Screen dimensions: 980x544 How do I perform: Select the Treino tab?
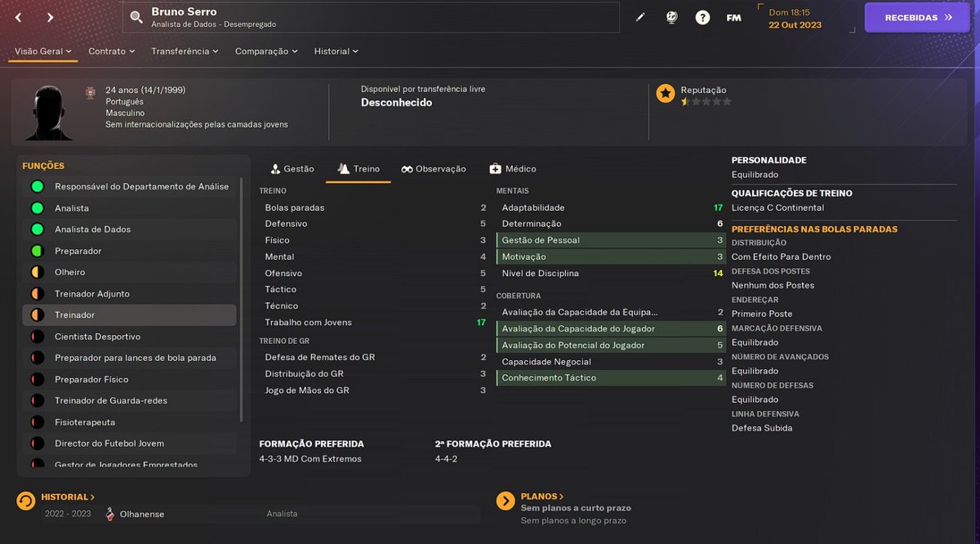click(x=359, y=169)
